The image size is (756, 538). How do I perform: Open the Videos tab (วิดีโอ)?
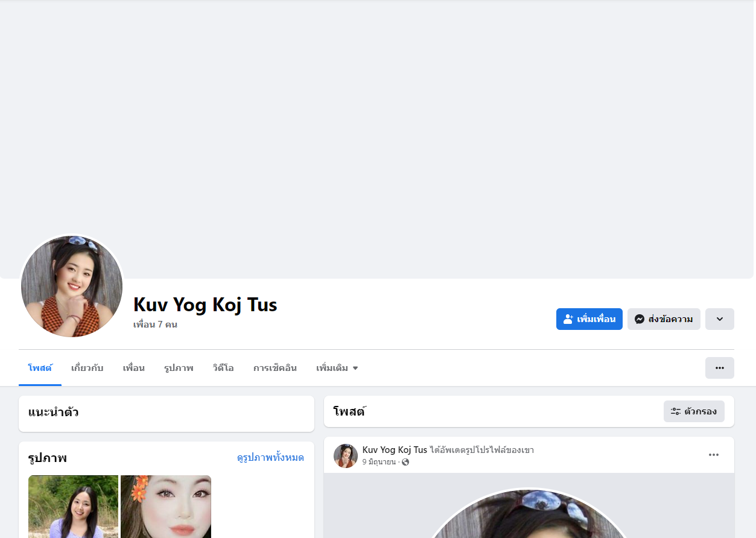click(x=223, y=368)
